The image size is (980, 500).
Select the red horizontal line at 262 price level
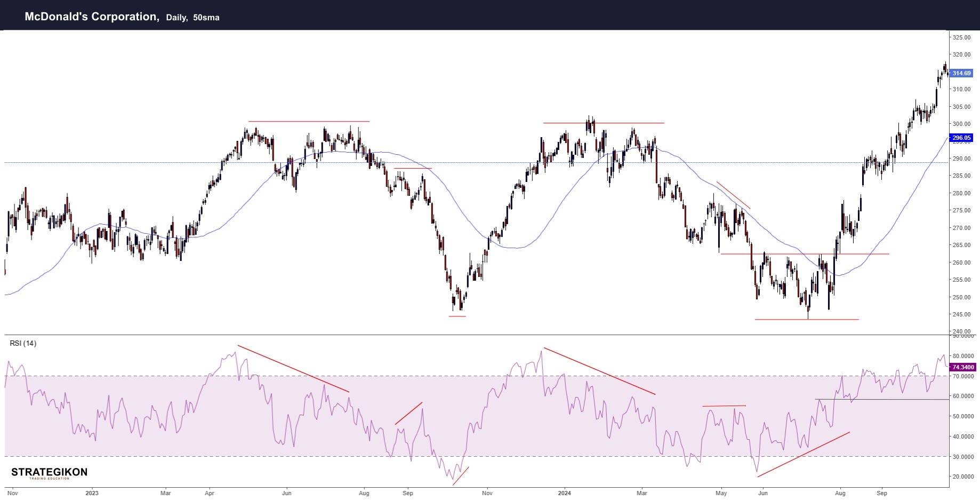coord(805,254)
